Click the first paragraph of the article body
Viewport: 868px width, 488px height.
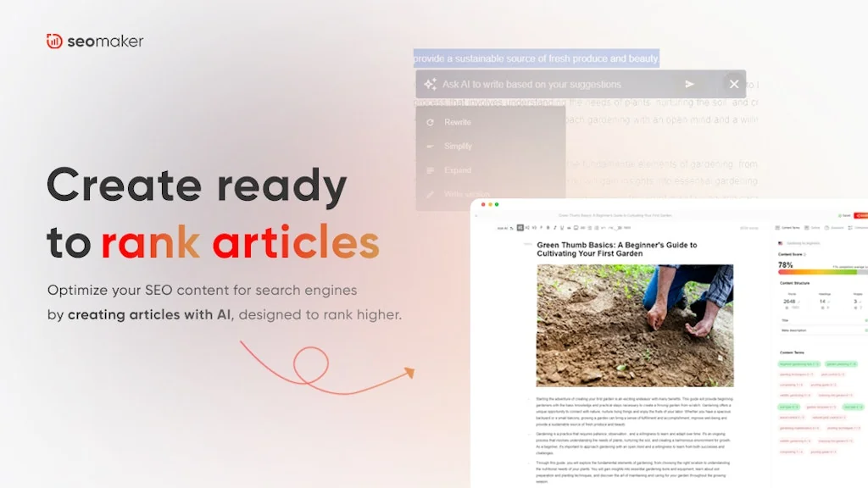pyautogui.click(x=634, y=411)
